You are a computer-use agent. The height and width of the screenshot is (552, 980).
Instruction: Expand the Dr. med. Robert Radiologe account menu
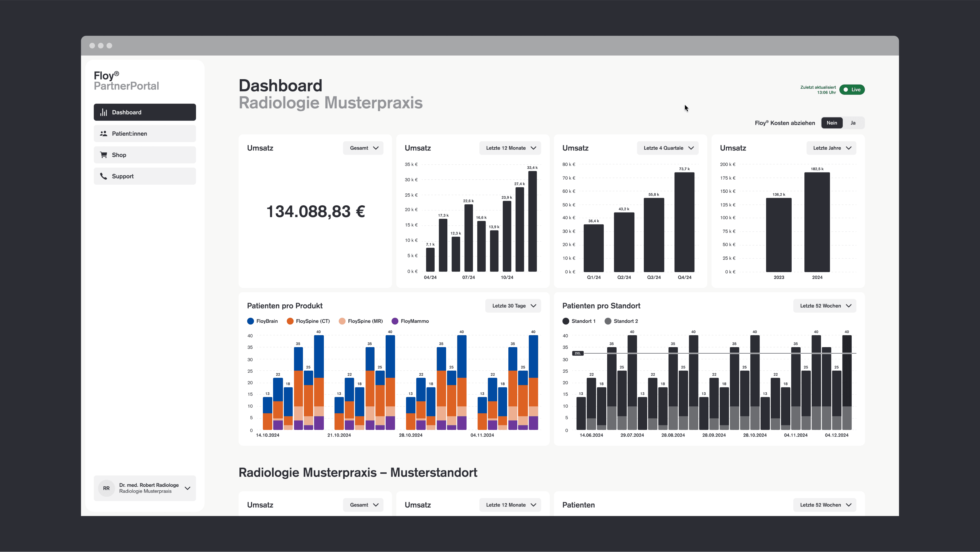(x=187, y=488)
